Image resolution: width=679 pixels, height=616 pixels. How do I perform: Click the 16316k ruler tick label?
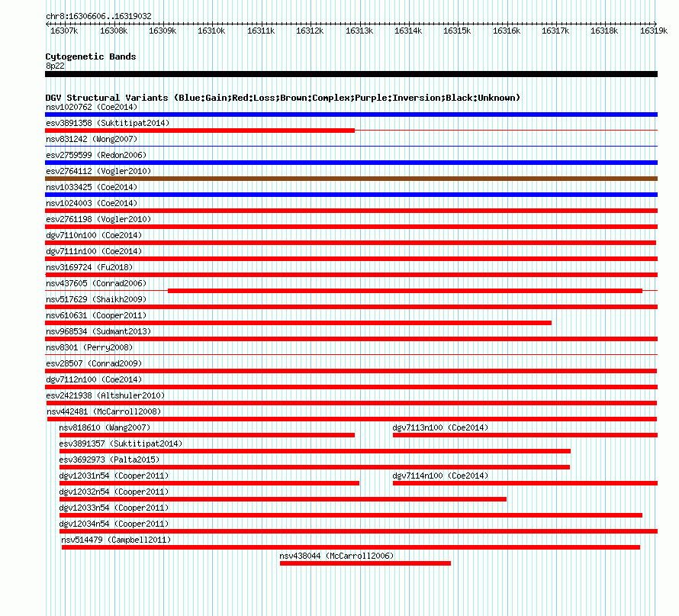point(507,31)
